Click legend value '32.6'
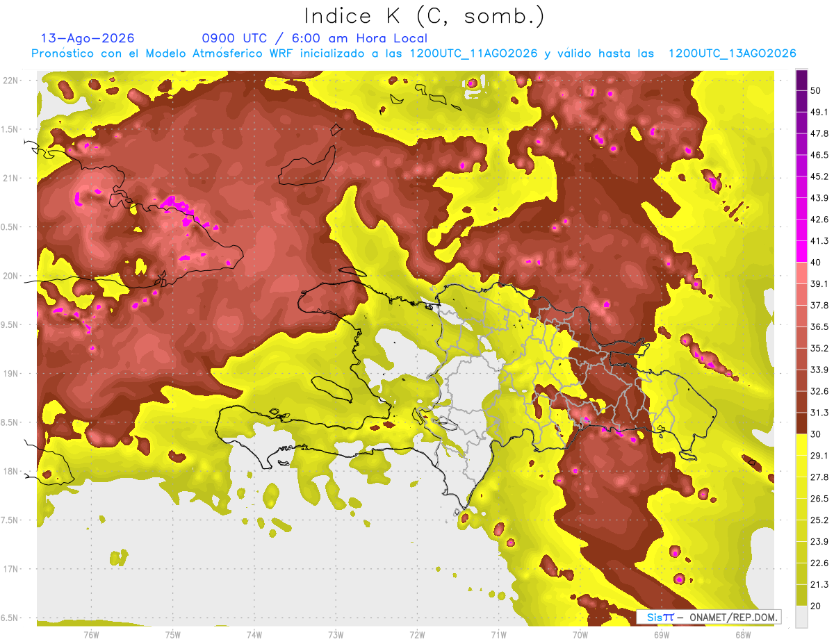 point(819,391)
